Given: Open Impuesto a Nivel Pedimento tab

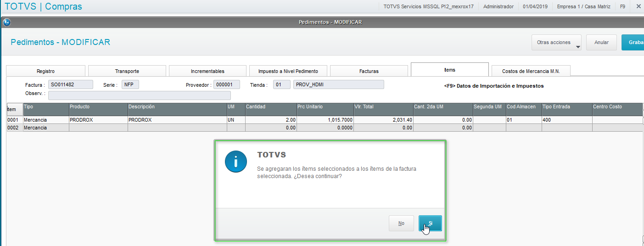Looking at the screenshot, I should coord(288,71).
